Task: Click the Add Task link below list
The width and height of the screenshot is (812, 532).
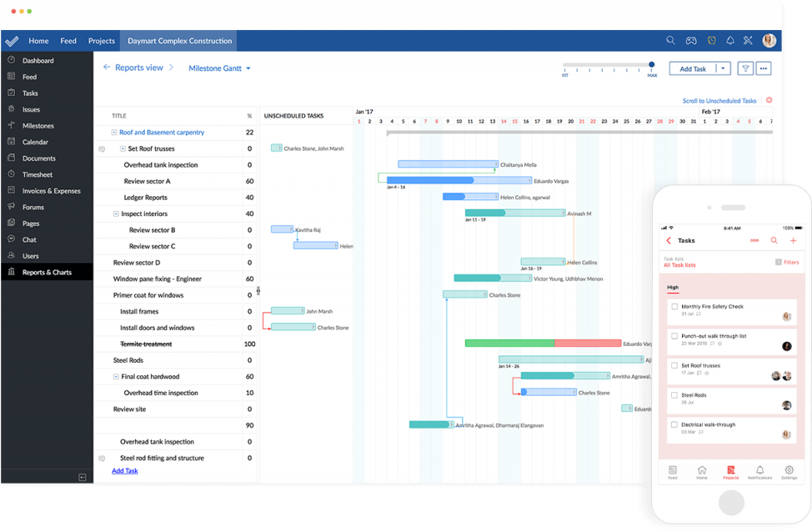Action: pyautogui.click(x=125, y=470)
